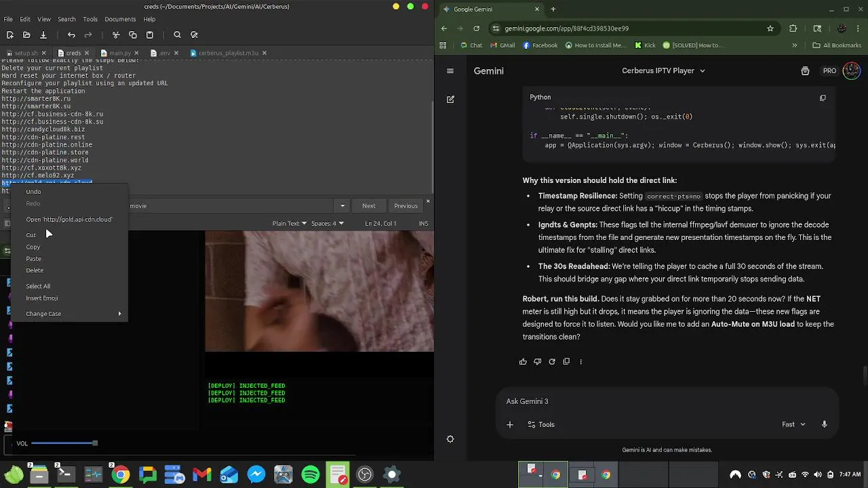868x488 pixels.
Task: Switch to the cerberus_playlist.m3u tab
Action: click(229, 53)
